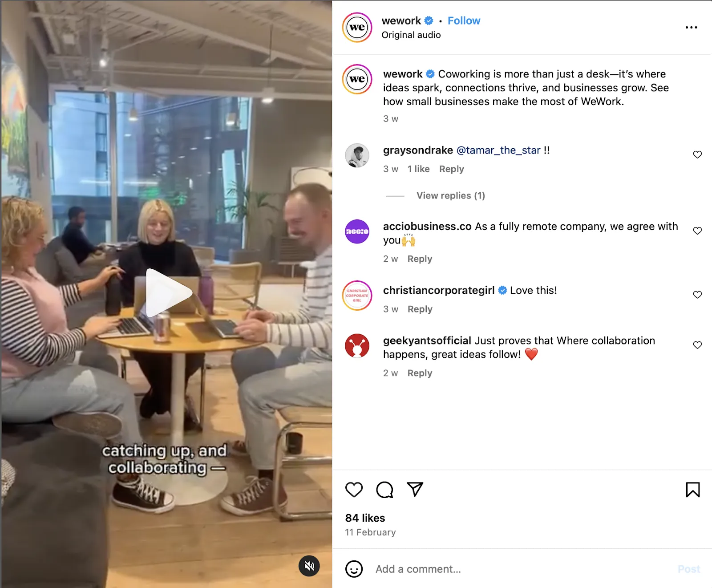Open geekyantsofficial's profile avatar

click(x=357, y=346)
